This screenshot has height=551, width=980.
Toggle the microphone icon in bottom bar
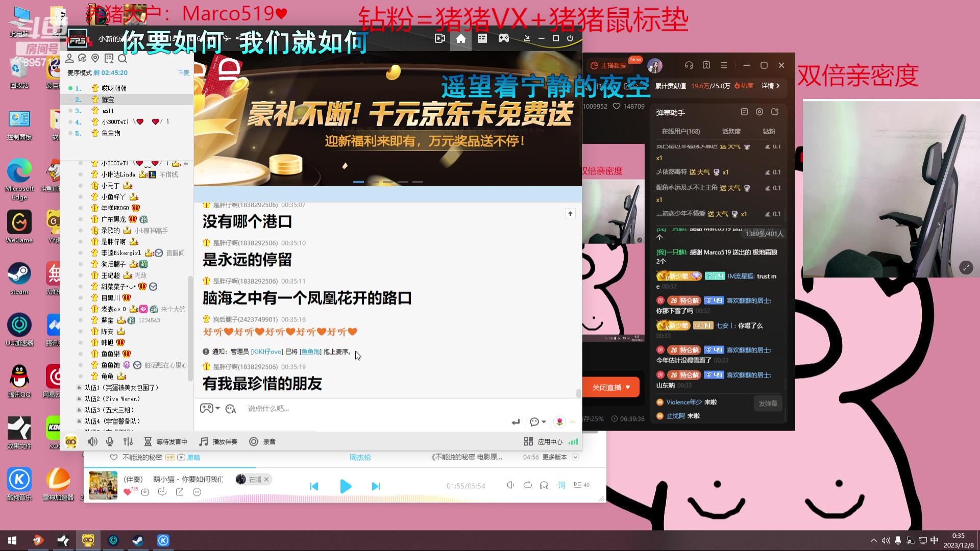(110, 442)
